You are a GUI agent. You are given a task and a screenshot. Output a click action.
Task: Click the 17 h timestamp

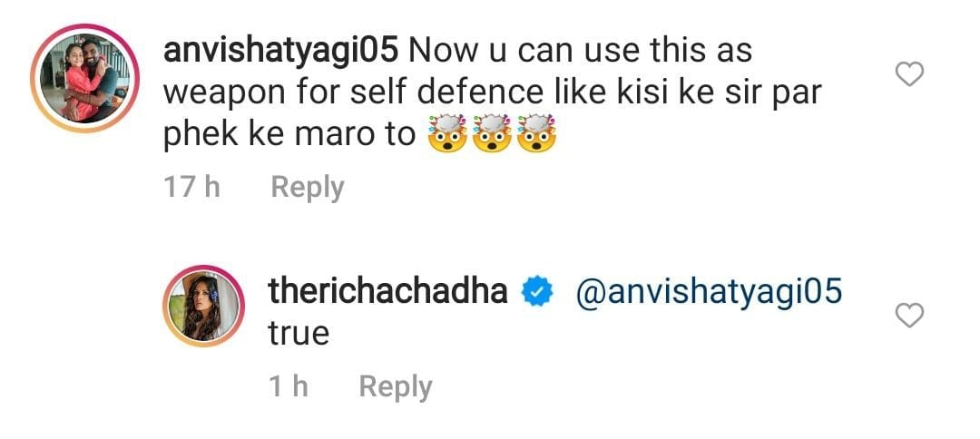[x=191, y=188]
